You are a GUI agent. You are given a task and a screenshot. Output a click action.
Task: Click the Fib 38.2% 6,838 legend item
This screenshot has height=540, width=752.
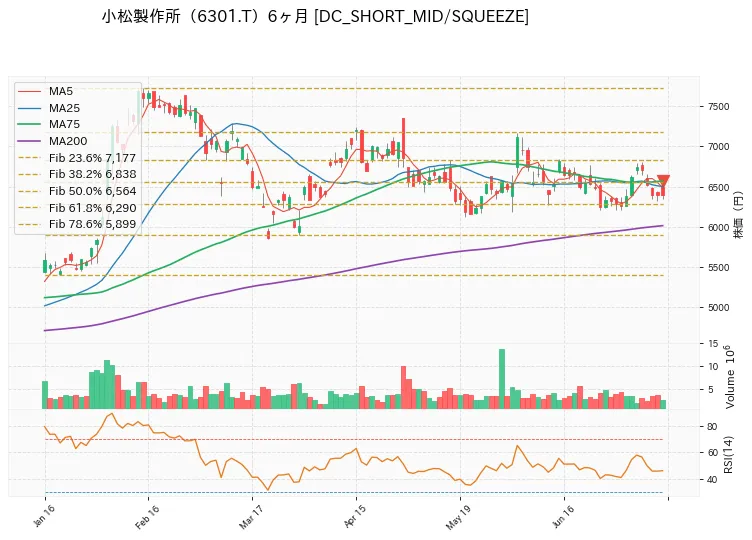pyautogui.click(x=77, y=174)
